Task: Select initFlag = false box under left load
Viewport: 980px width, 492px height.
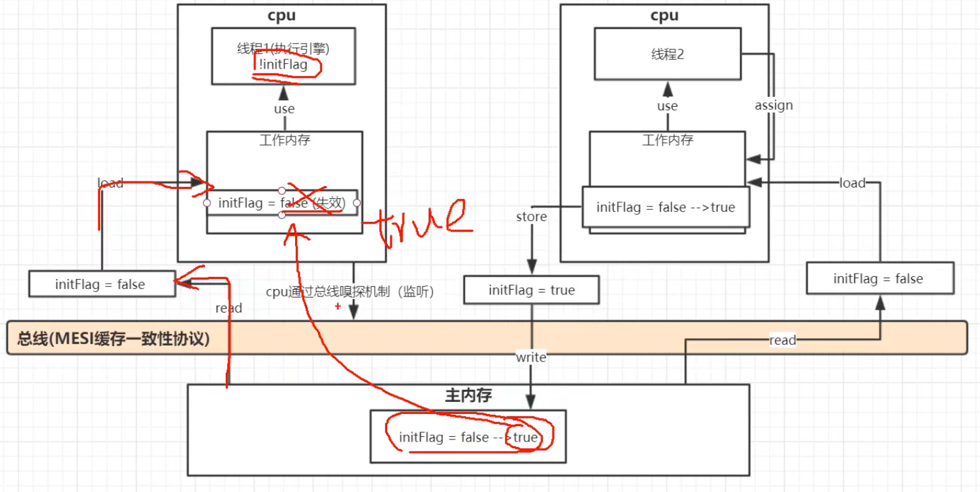Action: click(x=102, y=284)
